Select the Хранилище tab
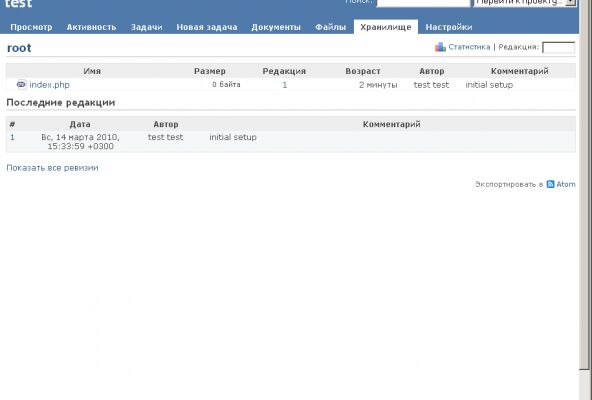The width and height of the screenshot is (592, 400). click(385, 27)
